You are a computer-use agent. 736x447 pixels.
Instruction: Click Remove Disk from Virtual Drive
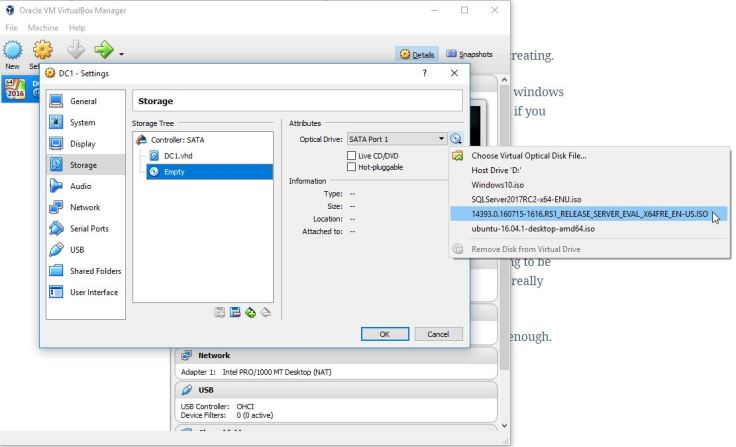pos(589,249)
